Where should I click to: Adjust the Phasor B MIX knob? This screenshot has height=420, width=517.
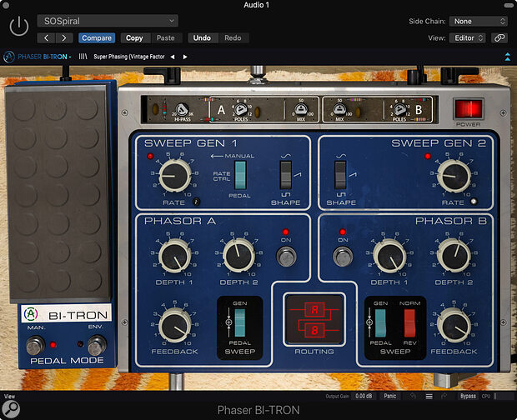point(339,109)
